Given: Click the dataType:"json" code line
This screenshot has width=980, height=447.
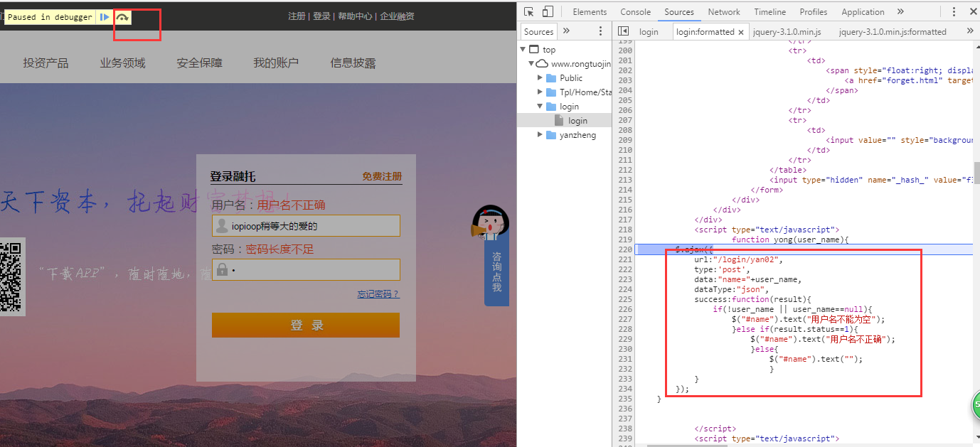Looking at the screenshot, I should [732, 289].
